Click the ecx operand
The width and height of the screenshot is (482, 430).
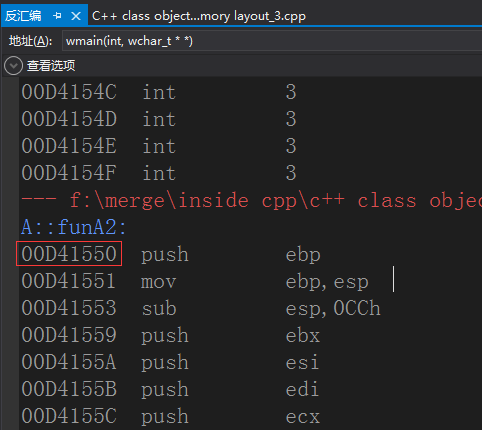pyautogui.click(x=303, y=417)
